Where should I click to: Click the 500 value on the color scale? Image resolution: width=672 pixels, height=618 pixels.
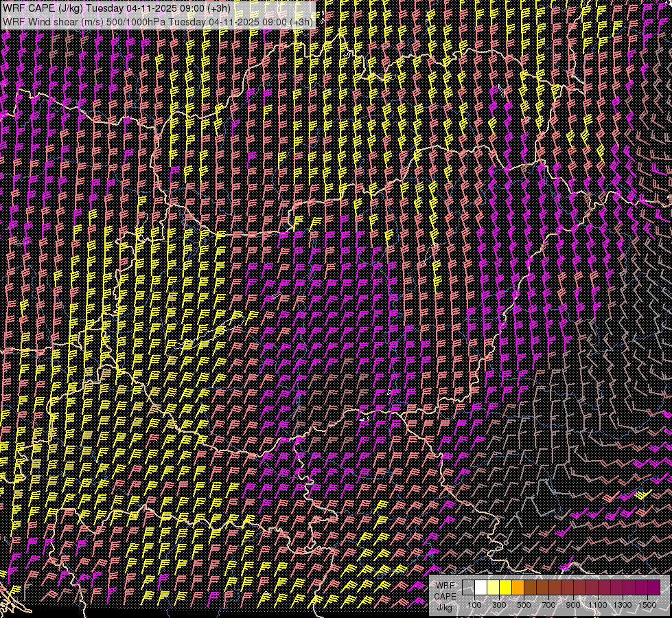point(524,605)
